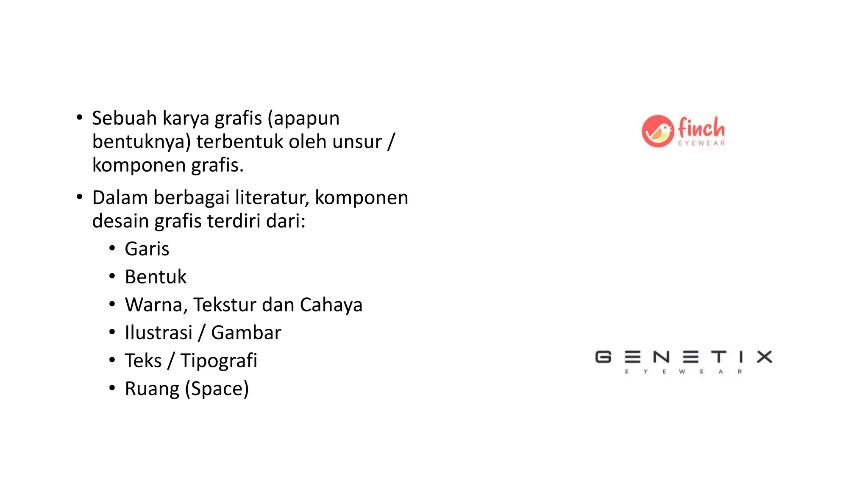
Task: Click the X letter in the Genetix logo
Action: coord(765,357)
